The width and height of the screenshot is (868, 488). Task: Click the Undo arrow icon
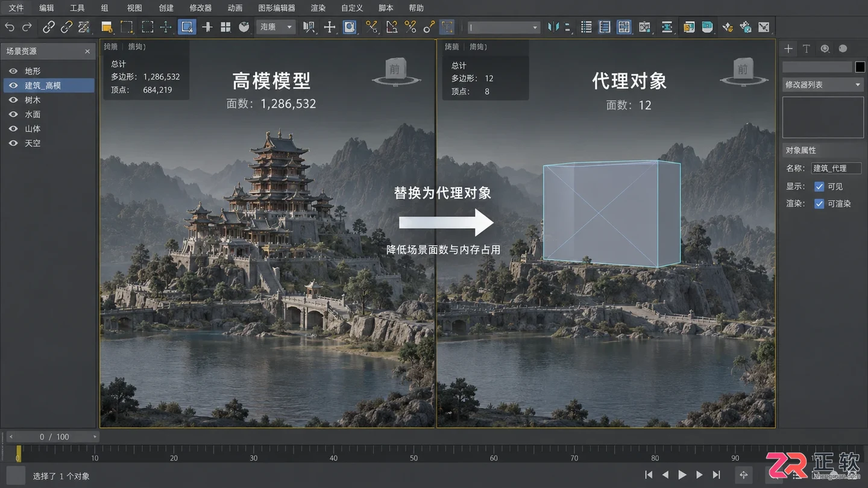pos(10,27)
